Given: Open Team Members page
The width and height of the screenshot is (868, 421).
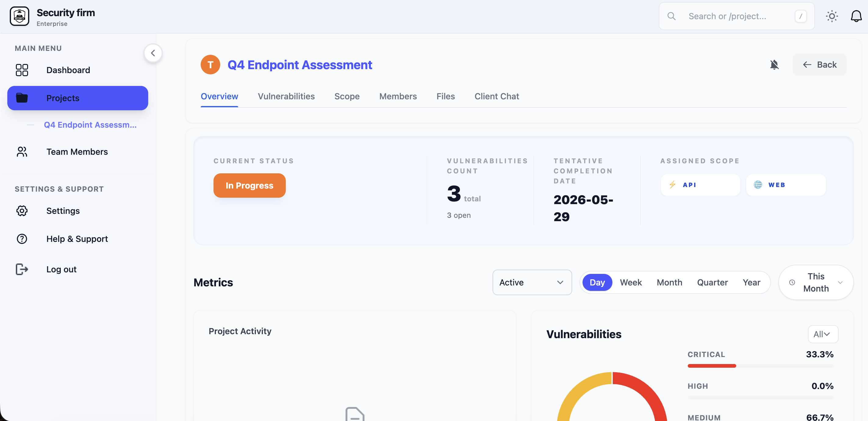Looking at the screenshot, I should pos(77,152).
